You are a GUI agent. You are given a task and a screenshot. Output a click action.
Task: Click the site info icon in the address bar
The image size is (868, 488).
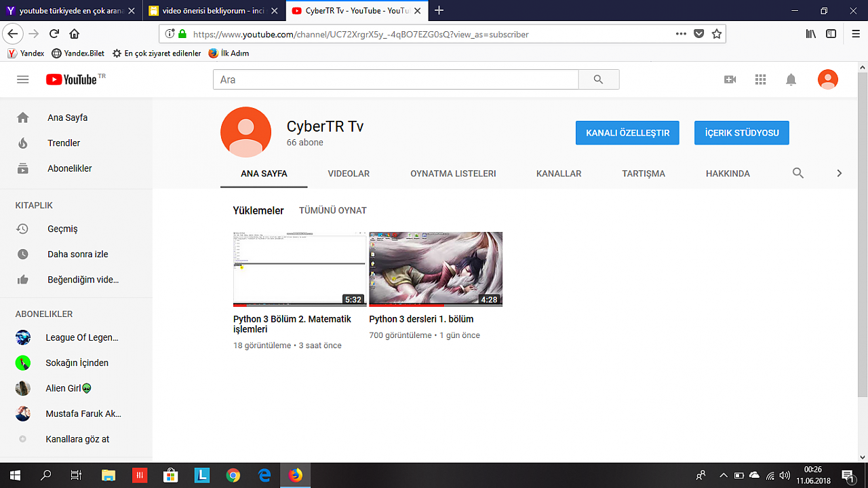170,34
